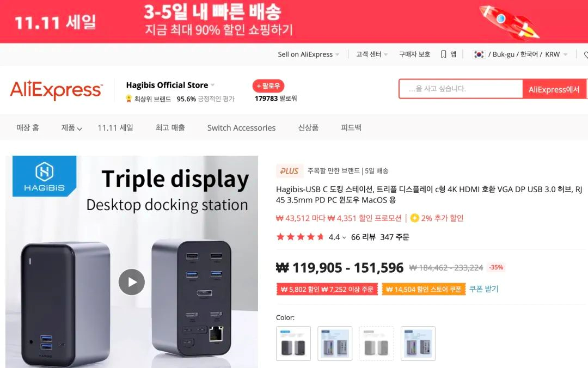Select the fourth color variant thumbnail
The width and height of the screenshot is (588, 368).
click(x=418, y=344)
